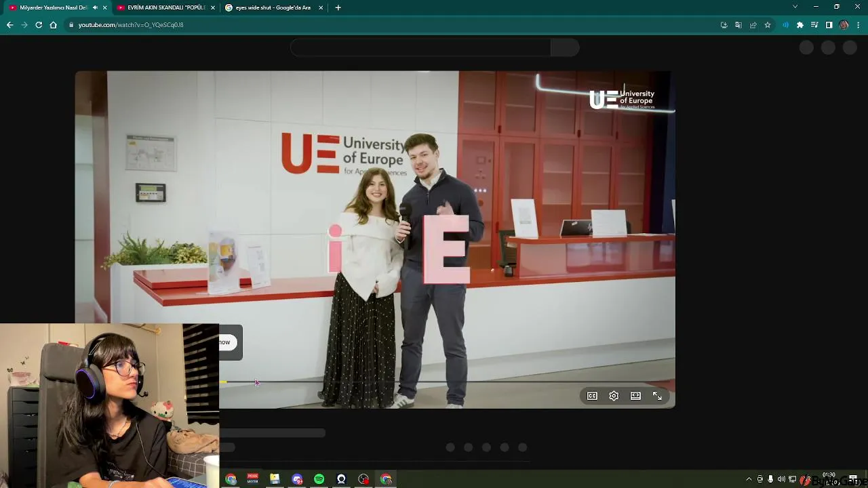The image size is (868, 488).
Task: Open the system volume control
Action: pos(781,479)
